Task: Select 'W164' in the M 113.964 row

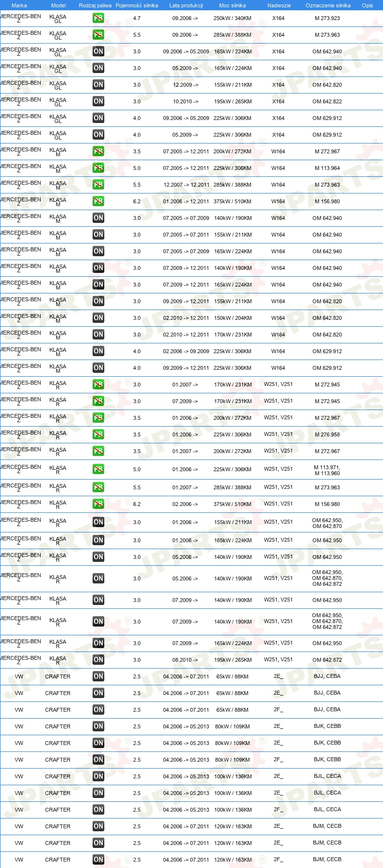Action: pyautogui.click(x=278, y=168)
